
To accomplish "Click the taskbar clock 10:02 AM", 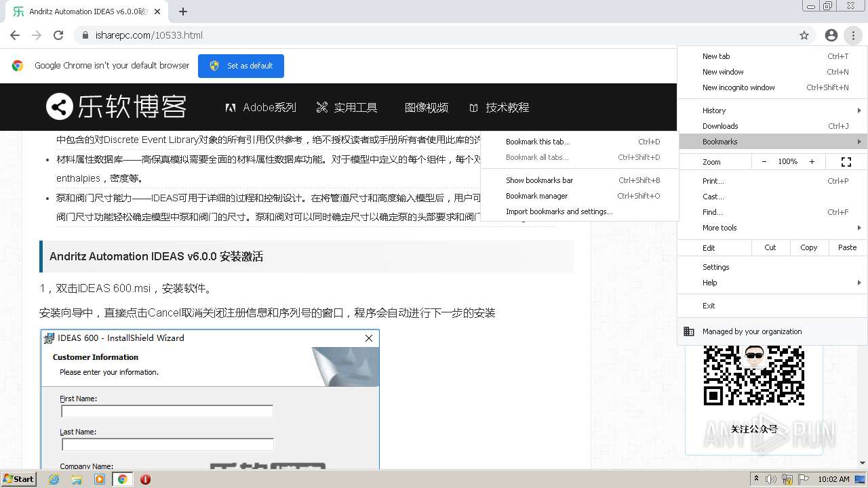I will pyautogui.click(x=833, y=479).
